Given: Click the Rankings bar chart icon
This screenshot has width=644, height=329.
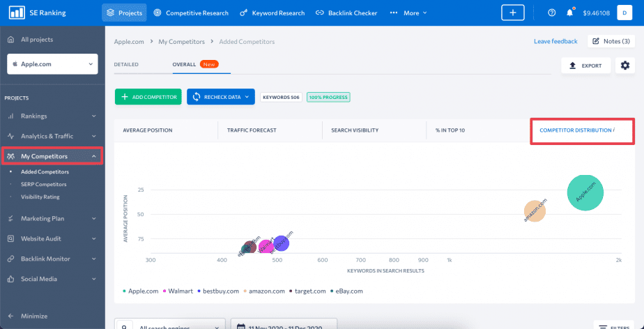Looking at the screenshot, I should (x=11, y=116).
